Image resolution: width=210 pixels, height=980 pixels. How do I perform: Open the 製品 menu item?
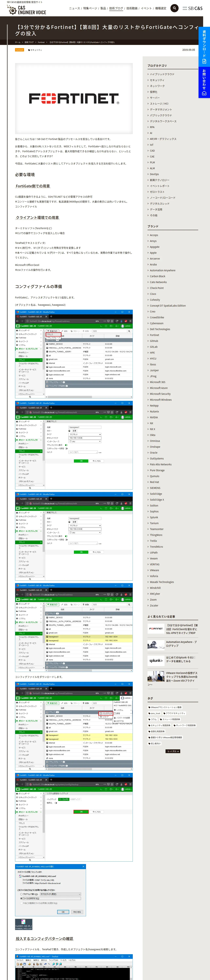click(x=103, y=8)
